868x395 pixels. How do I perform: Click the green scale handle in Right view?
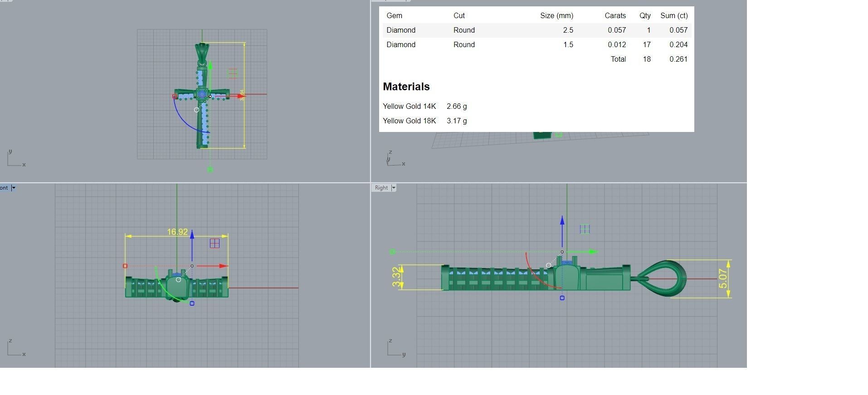tap(392, 252)
